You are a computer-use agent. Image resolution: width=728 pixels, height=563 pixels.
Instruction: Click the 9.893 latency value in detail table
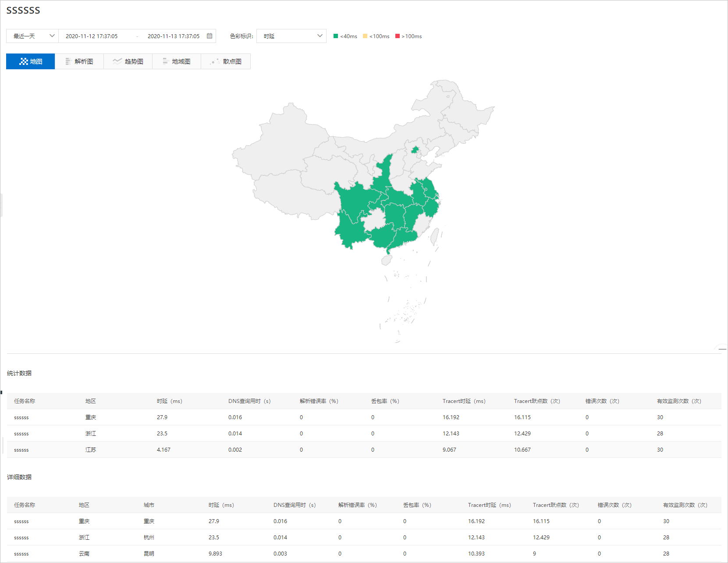click(x=215, y=554)
